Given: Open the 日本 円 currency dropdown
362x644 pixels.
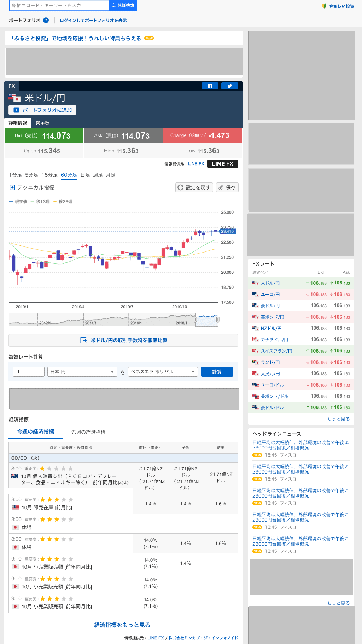Looking at the screenshot, I should click(x=82, y=372).
